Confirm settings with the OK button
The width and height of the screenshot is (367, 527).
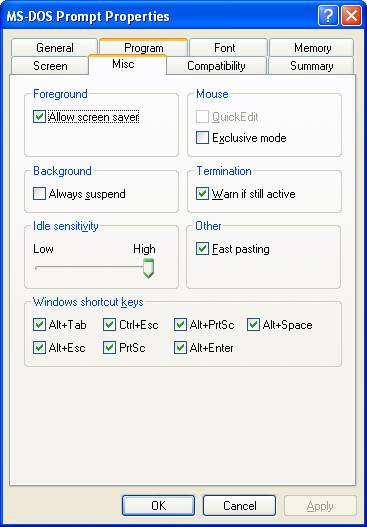click(x=158, y=505)
